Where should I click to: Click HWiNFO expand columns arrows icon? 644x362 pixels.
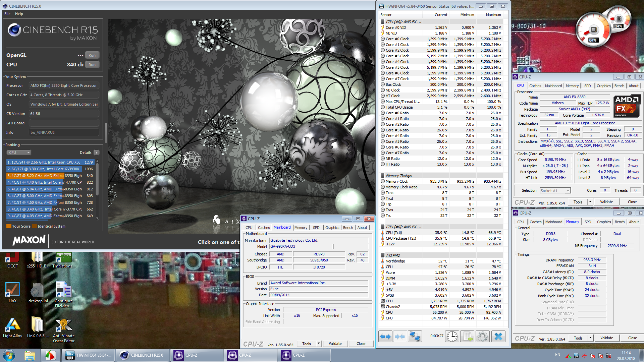[385, 337]
